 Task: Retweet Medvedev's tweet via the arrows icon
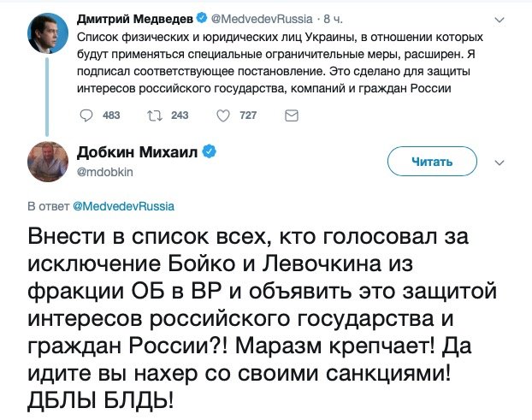click(x=154, y=115)
